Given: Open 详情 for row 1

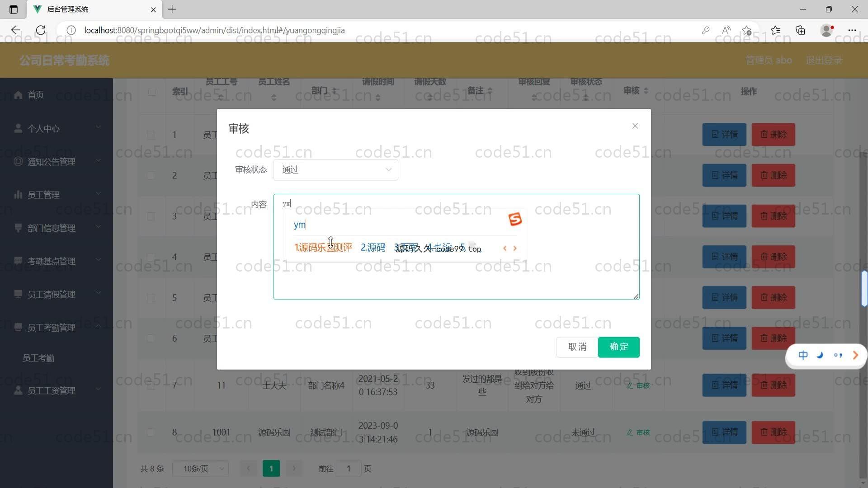Looking at the screenshot, I should 724,135.
